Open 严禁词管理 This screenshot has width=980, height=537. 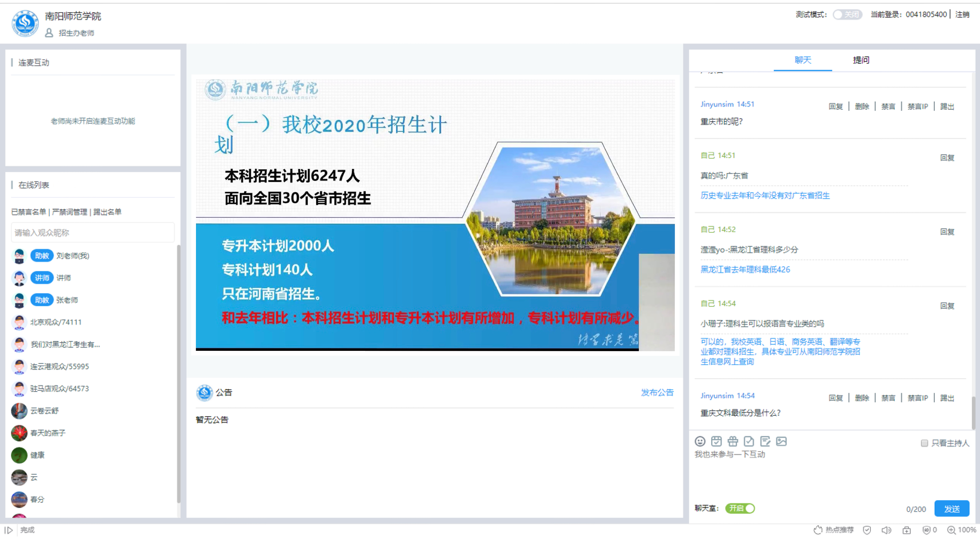[x=70, y=212]
